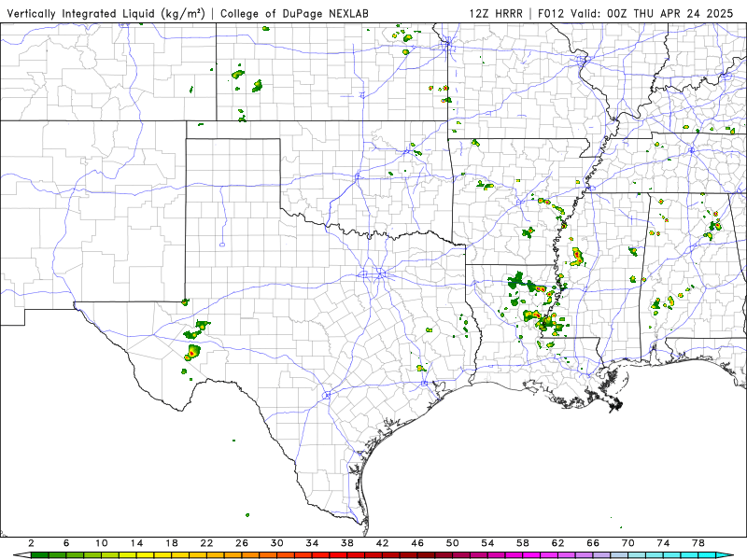Click the color scale label '50'
This screenshot has height=560, width=747.
[x=453, y=543]
